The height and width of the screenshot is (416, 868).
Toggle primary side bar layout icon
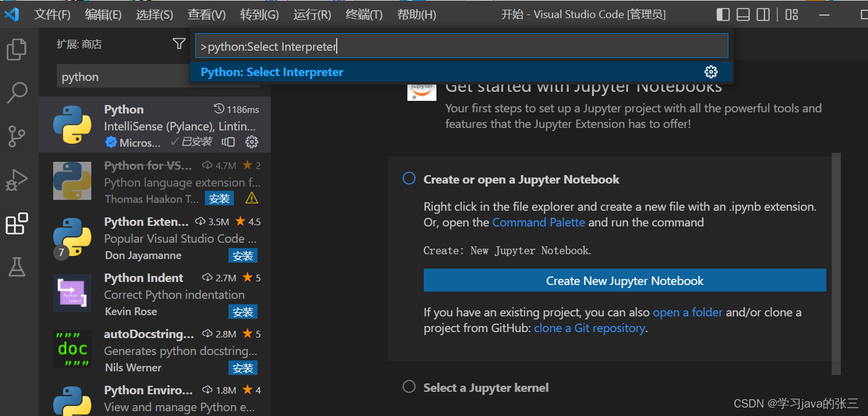(x=723, y=14)
